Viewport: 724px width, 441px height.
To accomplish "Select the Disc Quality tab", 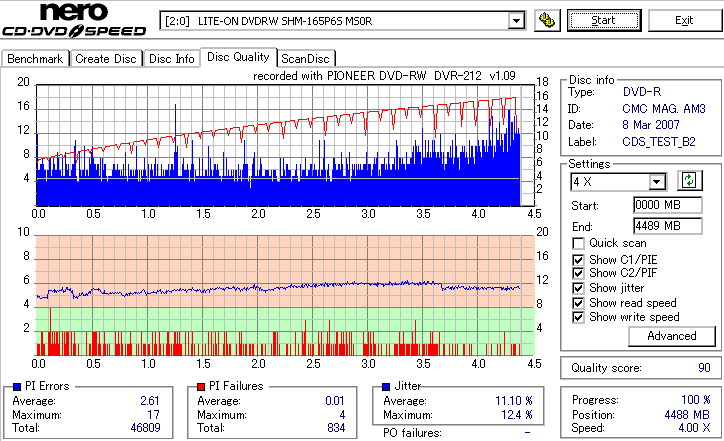I will point(238,57).
